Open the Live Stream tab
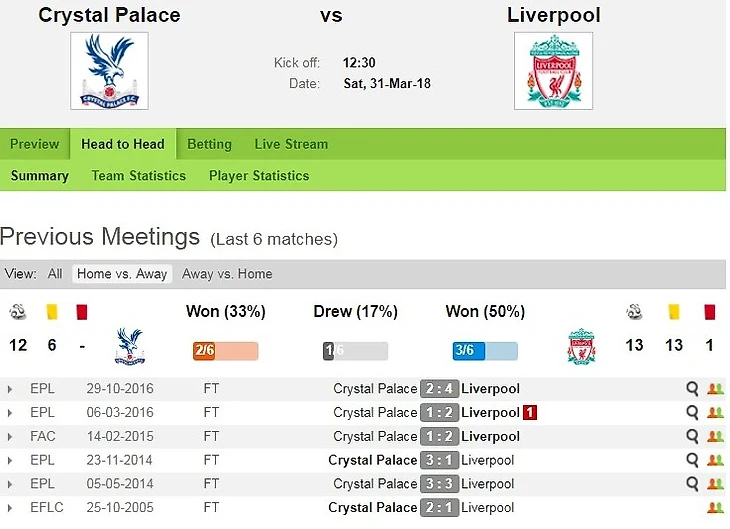 (x=291, y=144)
